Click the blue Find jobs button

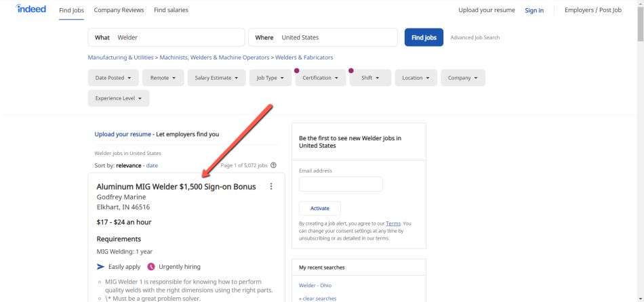pyautogui.click(x=424, y=37)
